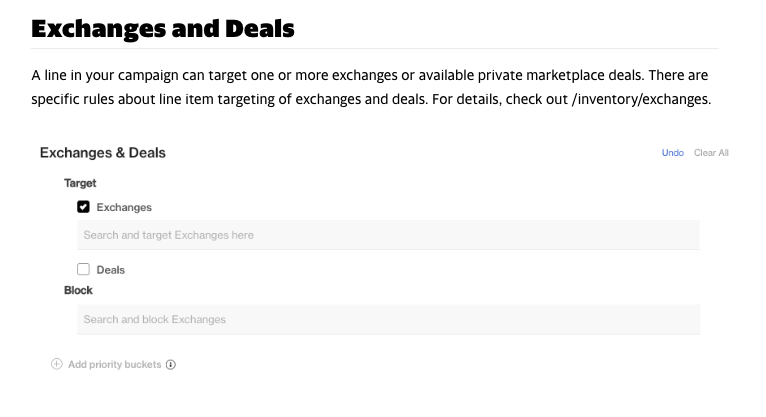Screen dimensions: 766x417
Task: Click the Block heading
Action: click(78, 291)
